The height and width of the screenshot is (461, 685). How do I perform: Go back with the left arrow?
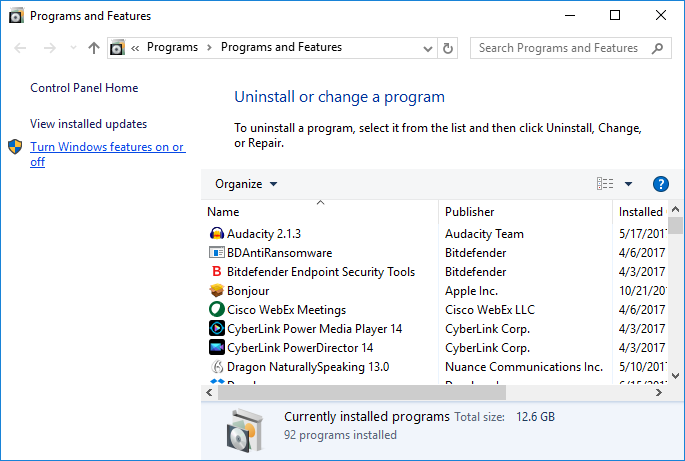click(x=20, y=48)
